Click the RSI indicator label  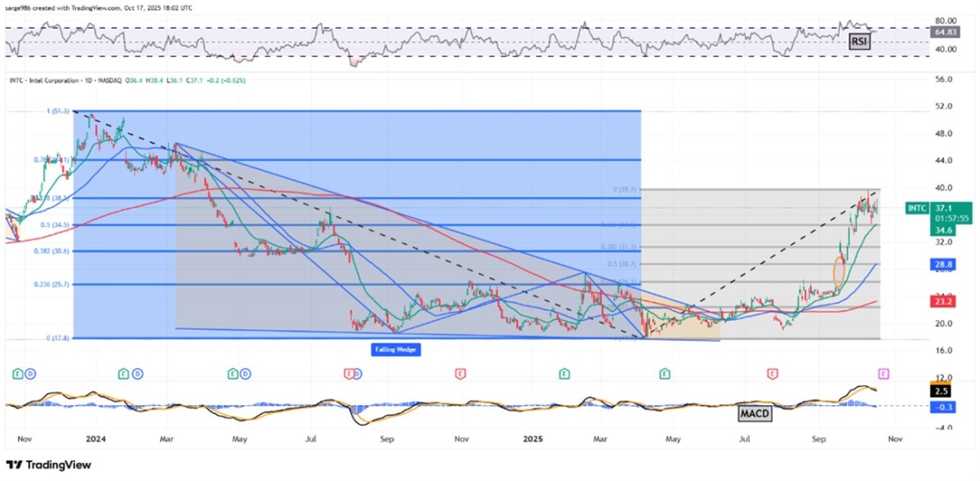pyautogui.click(x=858, y=41)
